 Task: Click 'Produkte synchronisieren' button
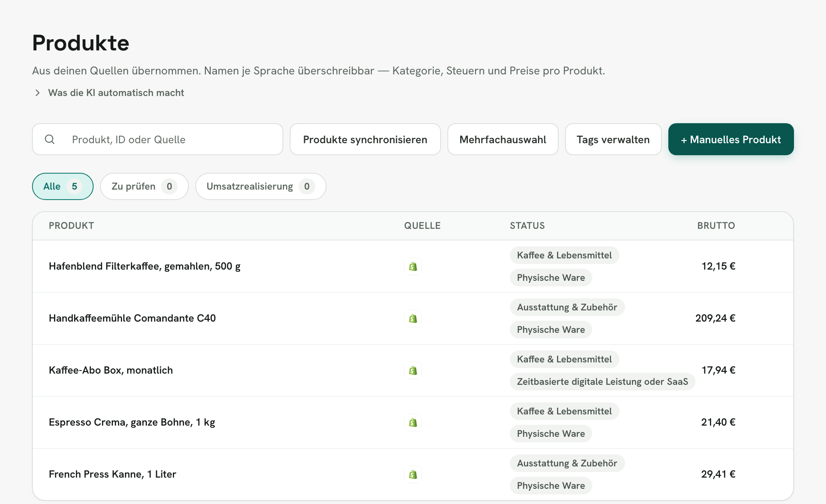coord(365,139)
